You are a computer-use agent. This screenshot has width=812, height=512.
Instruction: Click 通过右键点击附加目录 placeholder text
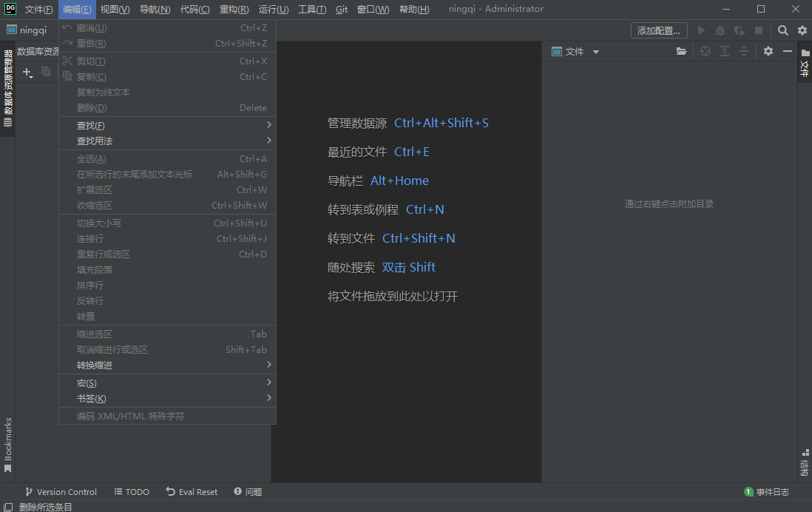pos(669,204)
